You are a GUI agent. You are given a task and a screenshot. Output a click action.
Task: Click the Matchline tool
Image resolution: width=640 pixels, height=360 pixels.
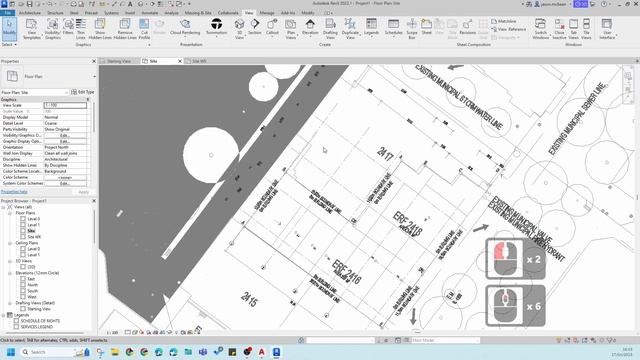tap(504, 21)
